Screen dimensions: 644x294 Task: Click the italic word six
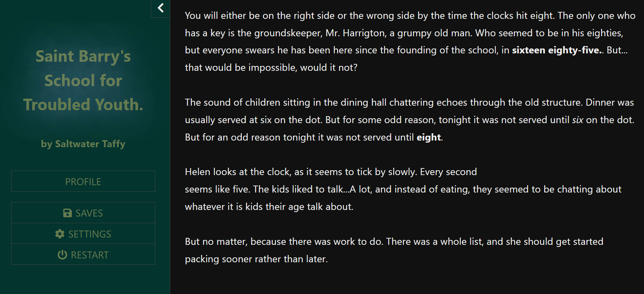pyautogui.click(x=578, y=120)
